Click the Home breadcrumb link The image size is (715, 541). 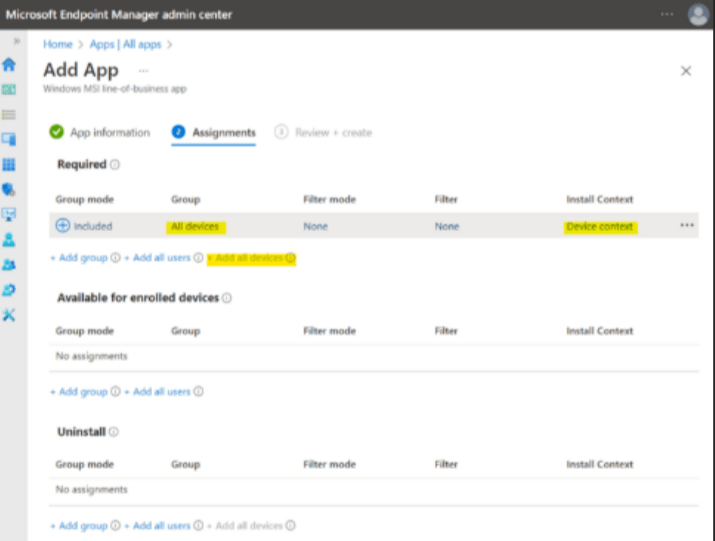tap(58, 44)
